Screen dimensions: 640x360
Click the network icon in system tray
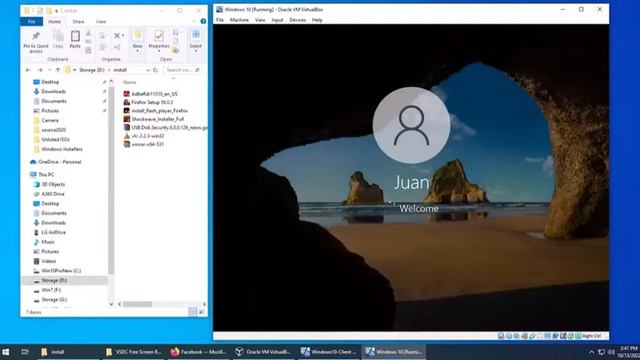point(602,352)
